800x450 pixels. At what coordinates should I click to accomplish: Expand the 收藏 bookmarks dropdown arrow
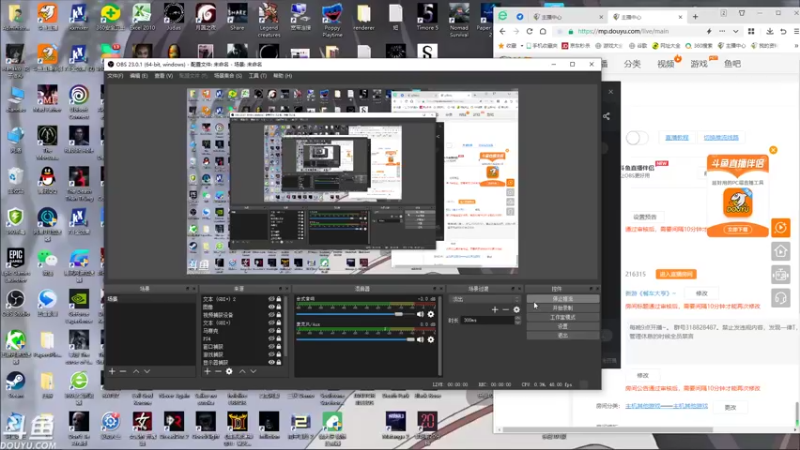tap(521, 46)
